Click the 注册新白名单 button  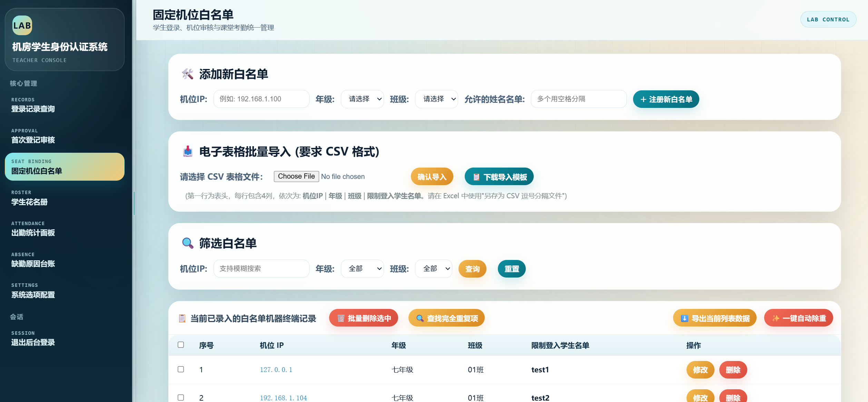666,99
